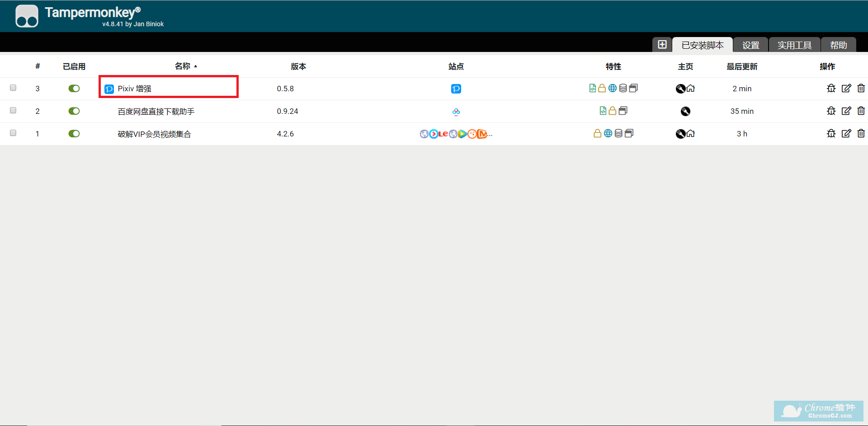Click the 35 min last updated value
This screenshot has height=426, width=868.
click(x=742, y=111)
